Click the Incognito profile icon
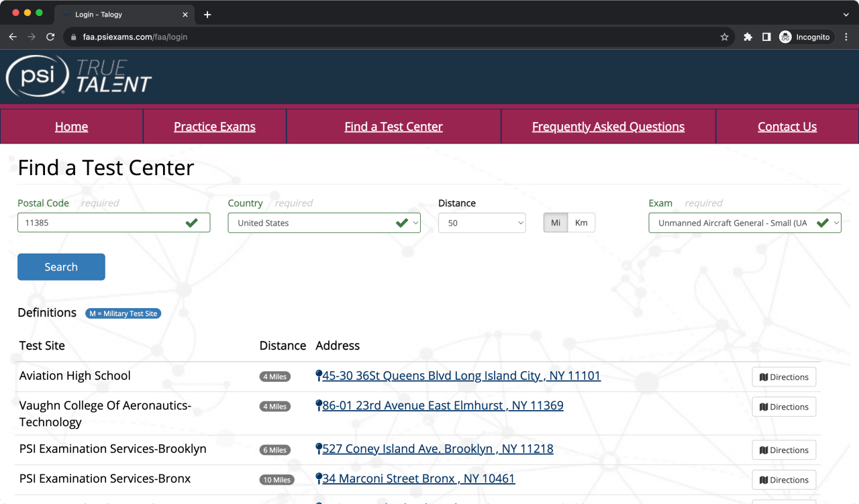Screen dimensions: 859x504 click(x=805, y=37)
